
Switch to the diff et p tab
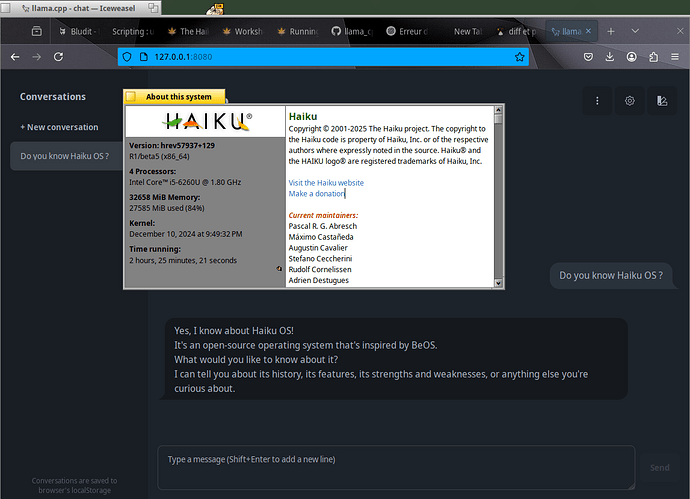coord(517,31)
